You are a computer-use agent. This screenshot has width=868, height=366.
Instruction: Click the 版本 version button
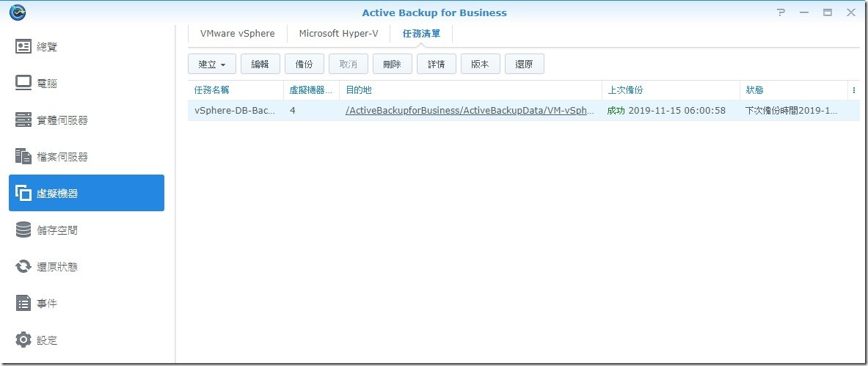point(481,65)
